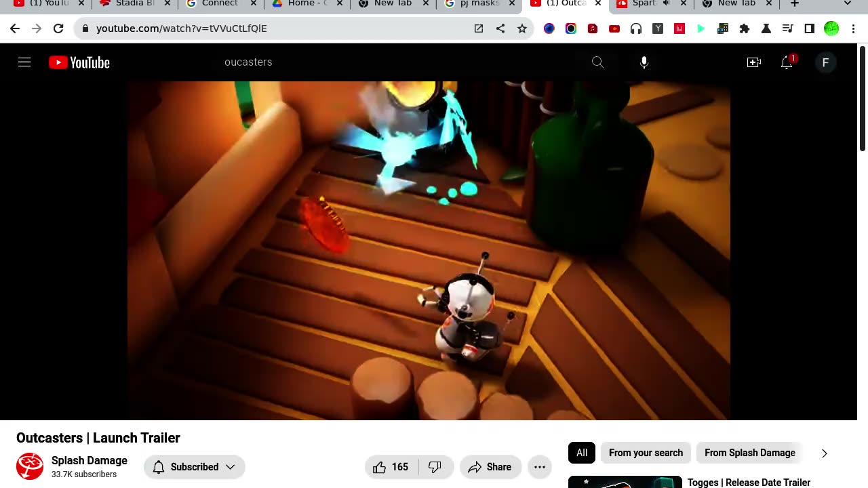Open Splash Damage channel name link
Image resolution: width=868 pixels, height=488 pixels.
coord(90,460)
